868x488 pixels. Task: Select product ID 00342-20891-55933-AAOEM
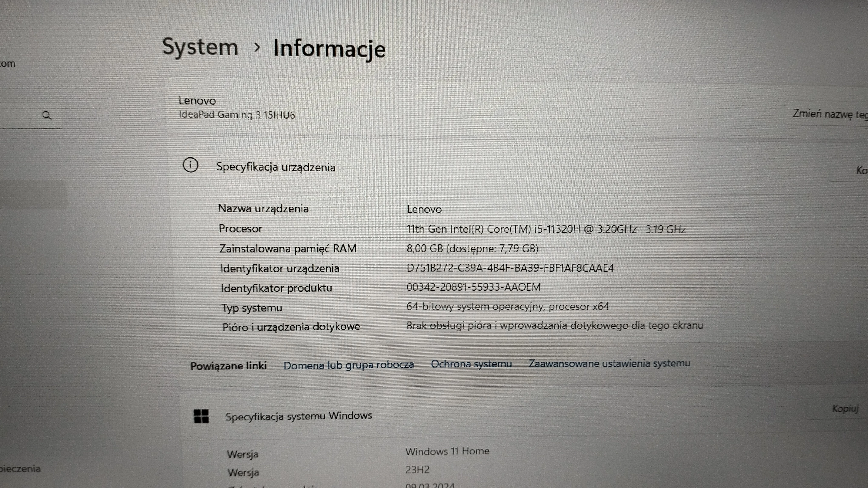(x=473, y=287)
